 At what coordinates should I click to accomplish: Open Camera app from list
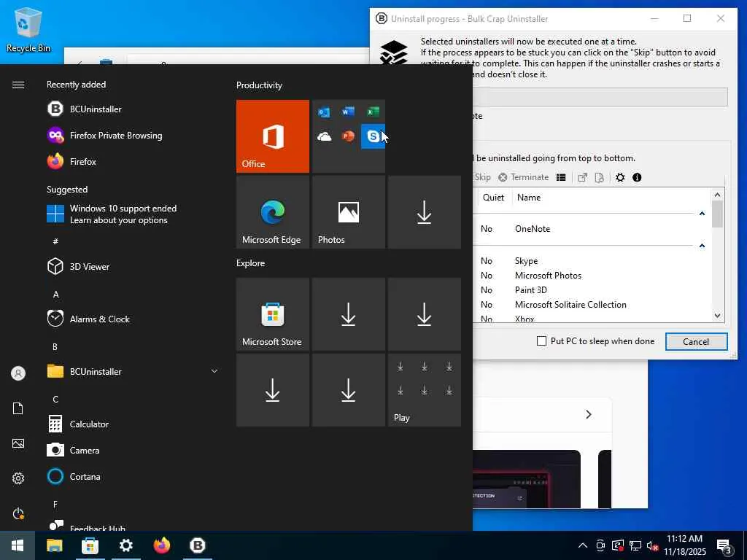click(74, 450)
